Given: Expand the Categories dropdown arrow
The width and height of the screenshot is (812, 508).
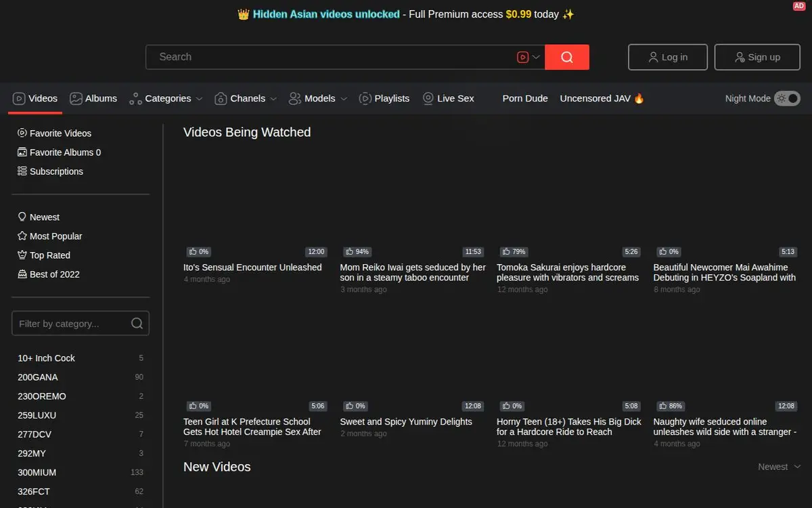Looking at the screenshot, I should [x=199, y=99].
